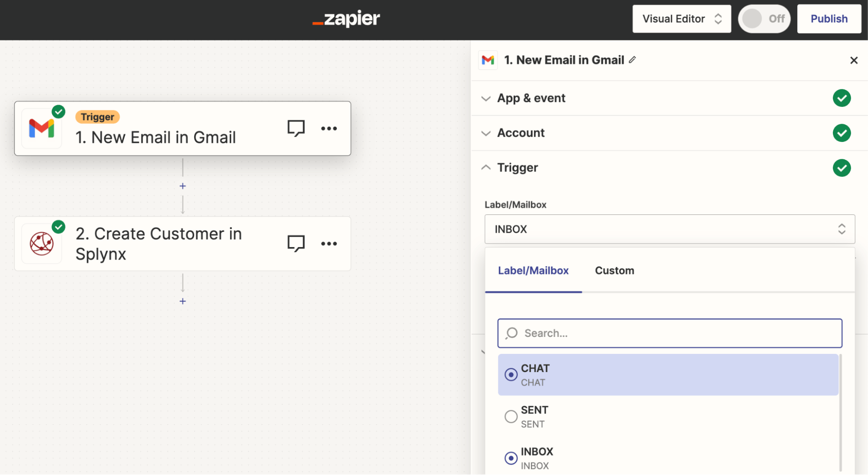Click the Visual Editor dropdown switcher
The width and height of the screenshot is (868, 475).
coord(681,19)
